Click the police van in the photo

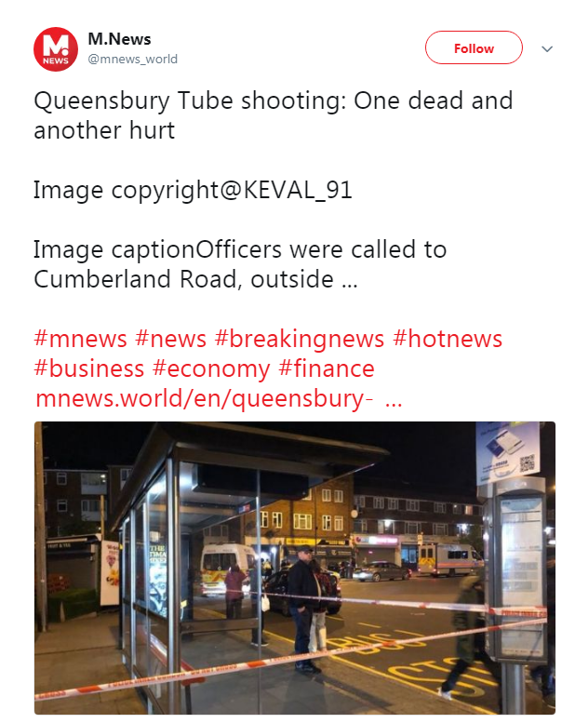click(x=450, y=559)
